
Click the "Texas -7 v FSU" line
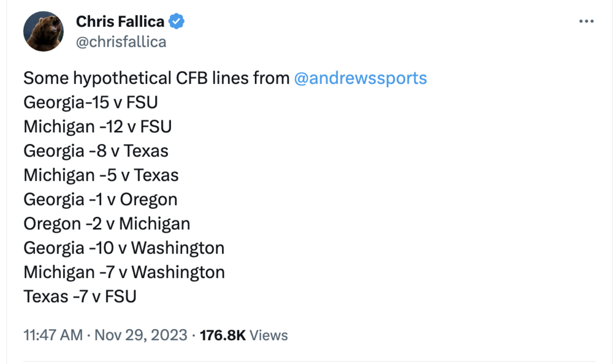tap(80, 297)
